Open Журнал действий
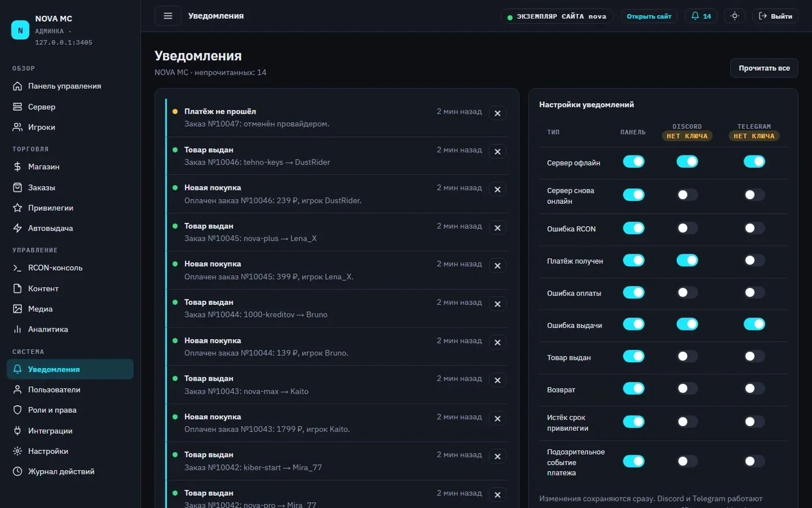Screen dimensions: 812x508 click(x=70, y=471)
